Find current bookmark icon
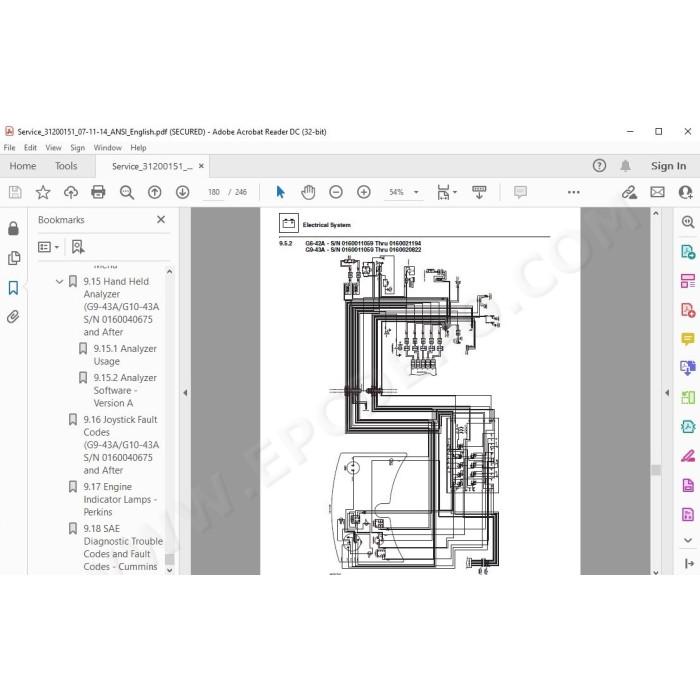 click(x=78, y=247)
